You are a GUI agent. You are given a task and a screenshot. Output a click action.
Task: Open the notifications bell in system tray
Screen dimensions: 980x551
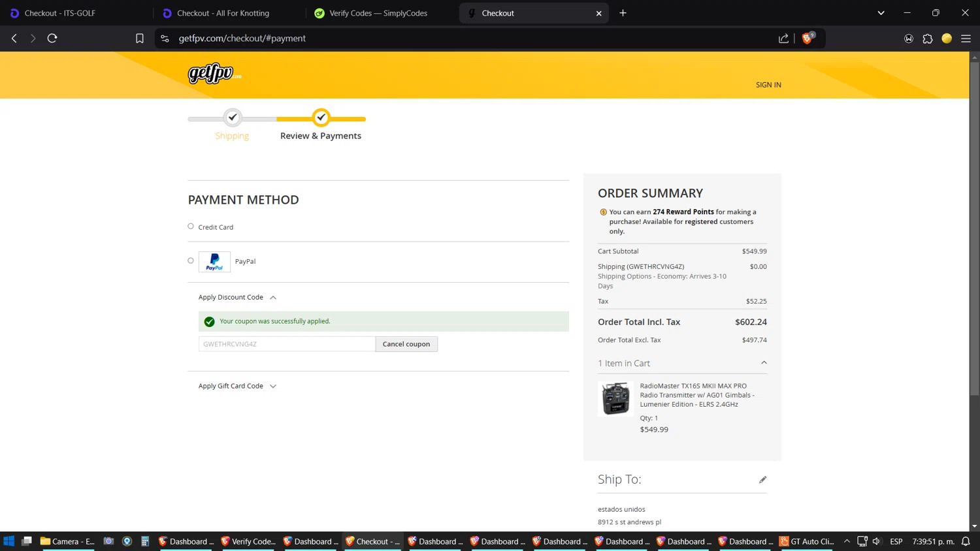[x=966, y=541]
